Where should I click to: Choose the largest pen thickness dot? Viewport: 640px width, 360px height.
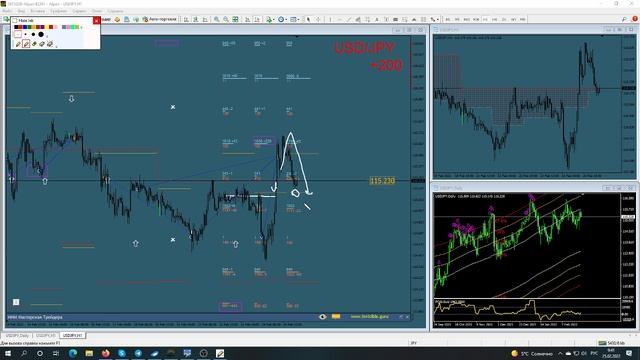(41, 34)
